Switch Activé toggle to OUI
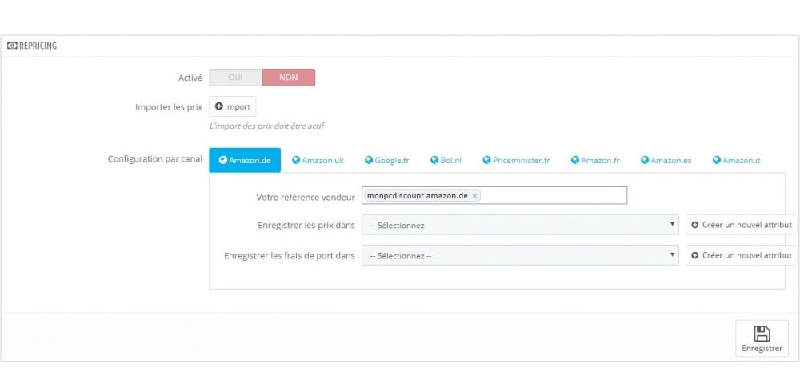Screen dimensions: 800x380 coord(236,78)
